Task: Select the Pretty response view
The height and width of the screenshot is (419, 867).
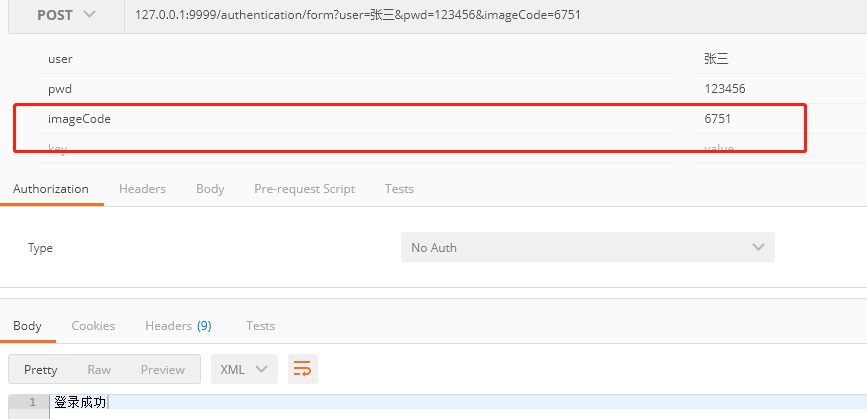Action: [x=41, y=369]
